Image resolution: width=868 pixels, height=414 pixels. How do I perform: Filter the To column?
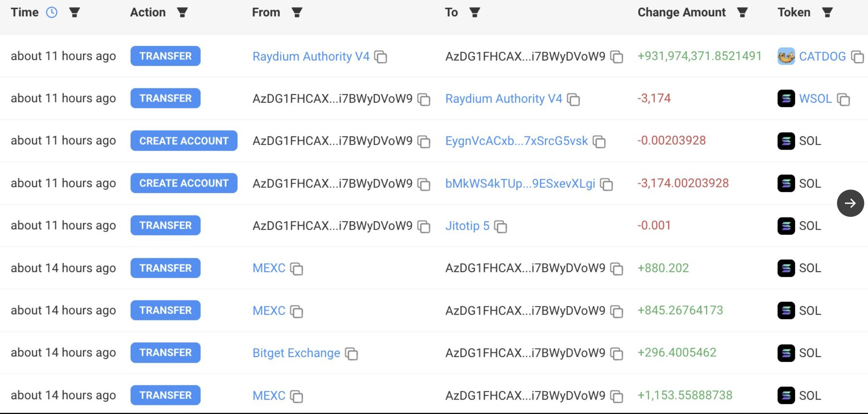(x=474, y=12)
